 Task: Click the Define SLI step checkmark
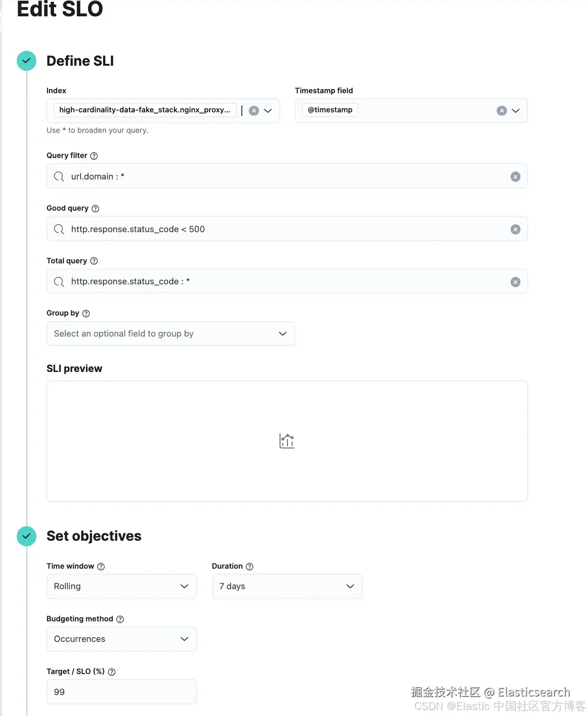pyautogui.click(x=27, y=61)
